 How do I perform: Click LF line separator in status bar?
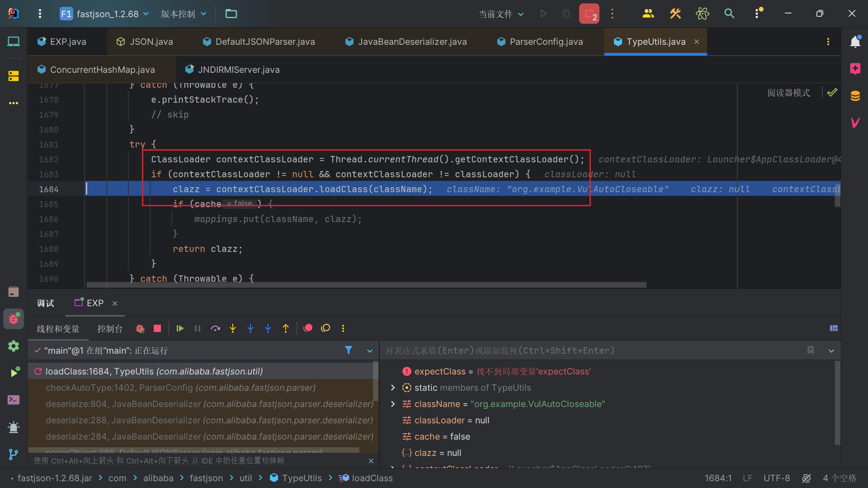click(747, 478)
